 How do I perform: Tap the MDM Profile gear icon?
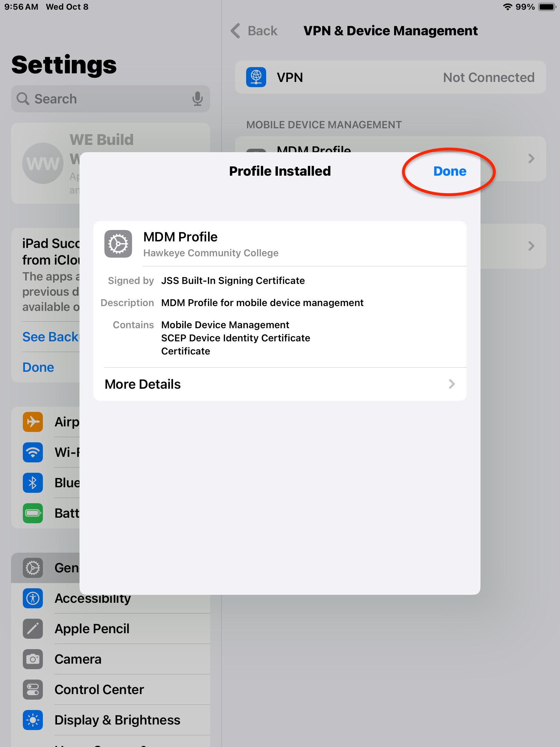click(118, 244)
